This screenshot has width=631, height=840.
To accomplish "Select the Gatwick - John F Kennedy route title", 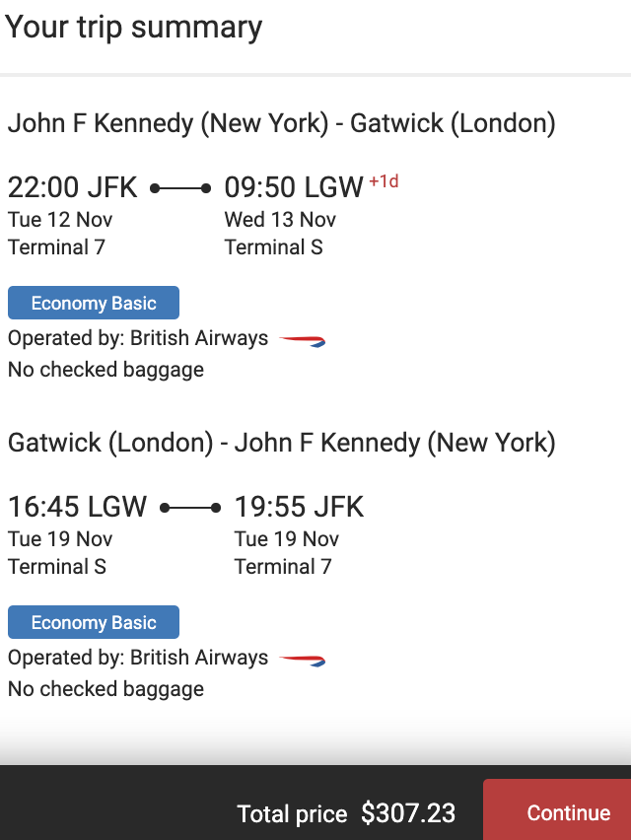I will pyautogui.click(x=281, y=444).
